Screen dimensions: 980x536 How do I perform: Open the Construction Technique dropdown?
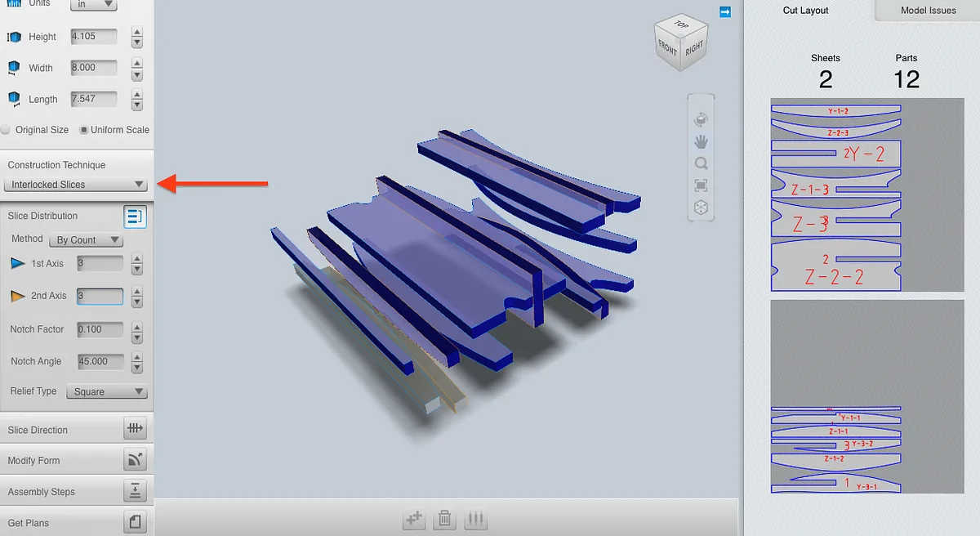[76, 185]
